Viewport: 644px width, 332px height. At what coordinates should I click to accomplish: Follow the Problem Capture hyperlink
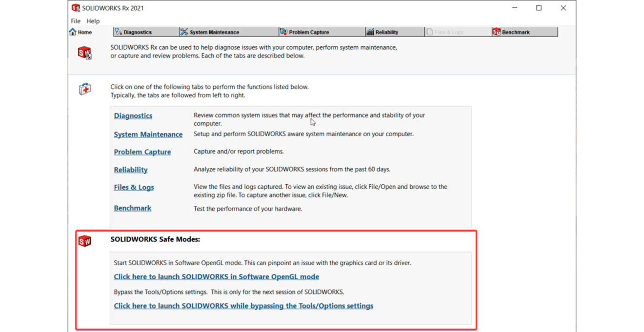tap(142, 152)
